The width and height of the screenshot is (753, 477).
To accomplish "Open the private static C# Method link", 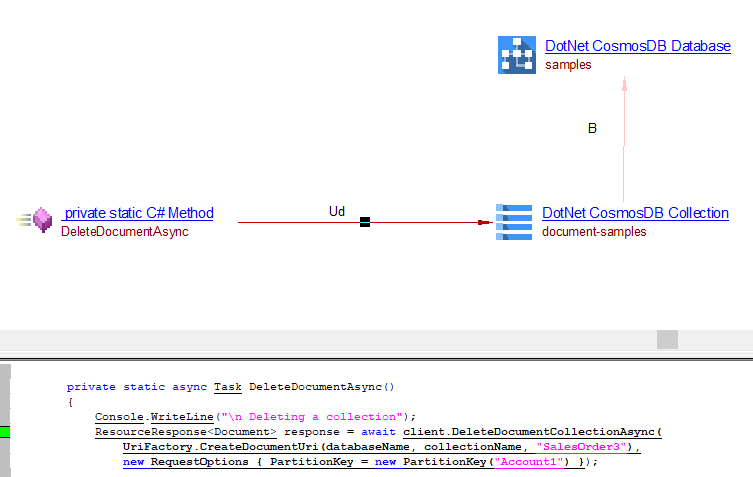I will (x=137, y=213).
